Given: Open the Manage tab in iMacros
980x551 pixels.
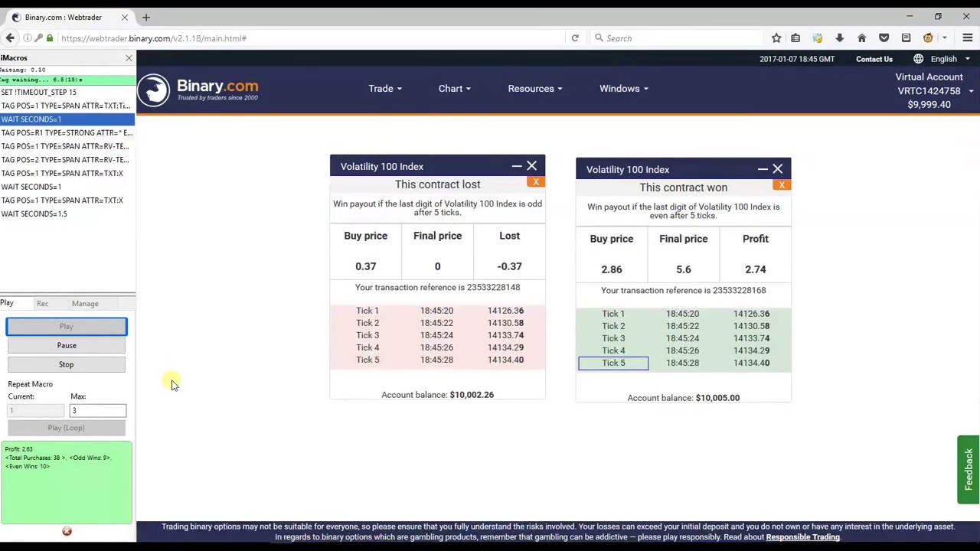Looking at the screenshot, I should click(85, 304).
